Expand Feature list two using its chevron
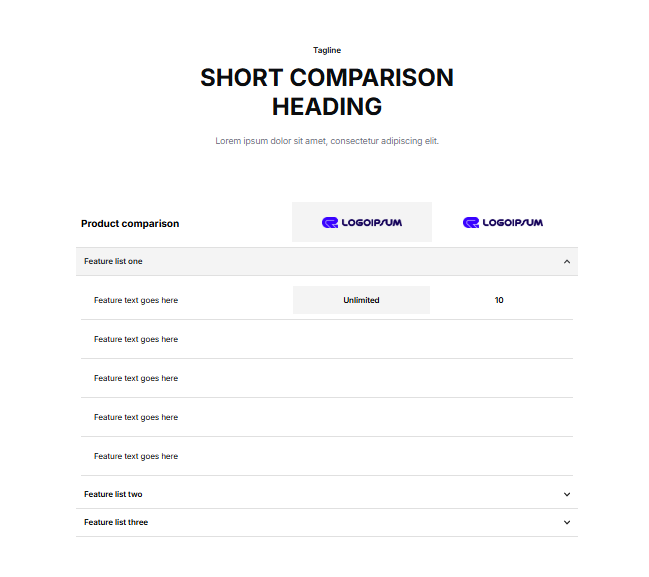Screen dimensions: 649x577 click(x=567, y=494)
